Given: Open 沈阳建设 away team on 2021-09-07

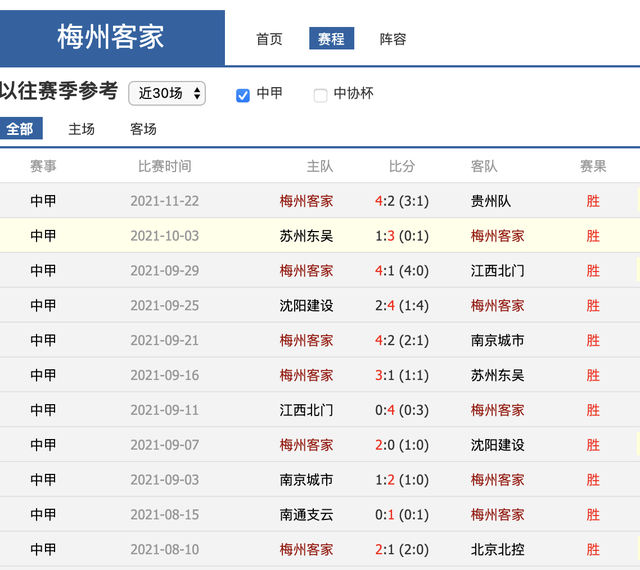Looking at the screenshot, I should 497,445.
